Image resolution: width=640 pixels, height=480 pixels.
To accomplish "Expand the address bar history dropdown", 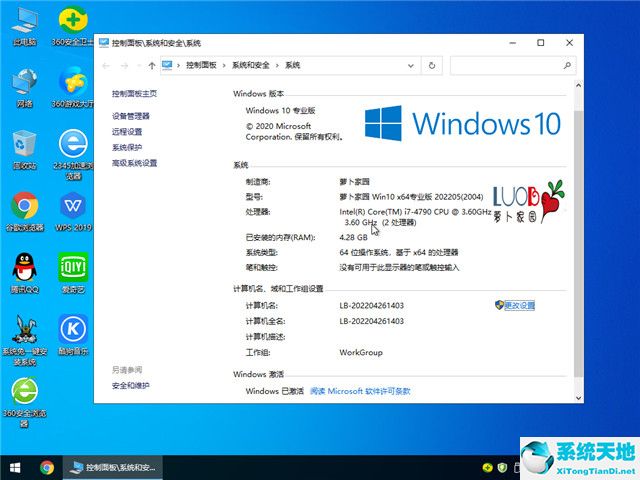I will [x=414, y=65].
